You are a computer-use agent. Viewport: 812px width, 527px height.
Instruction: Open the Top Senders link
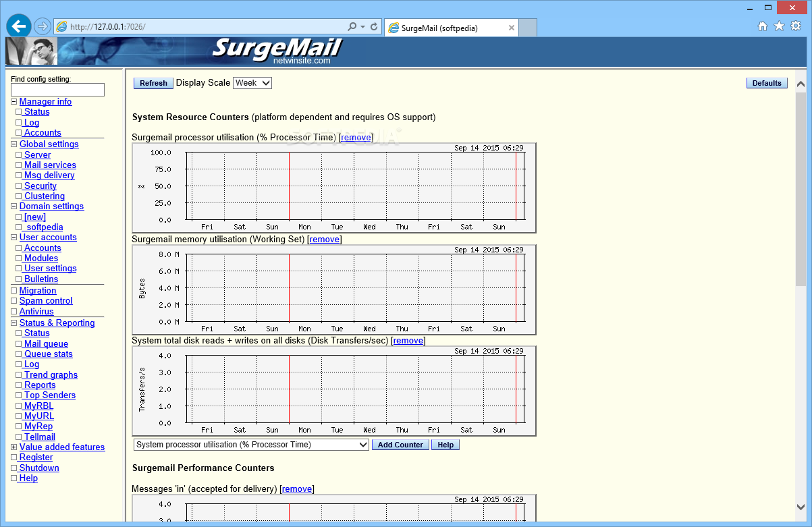(50, 395)
